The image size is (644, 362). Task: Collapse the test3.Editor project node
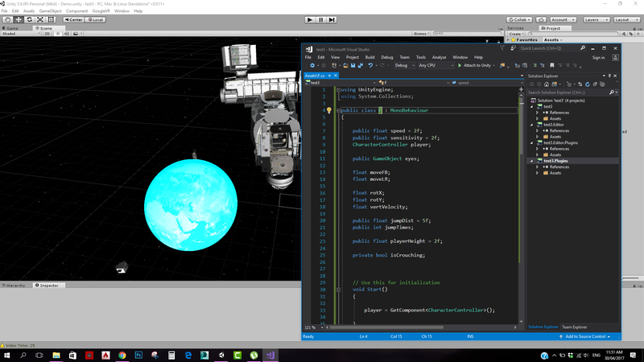coord(531,125)
